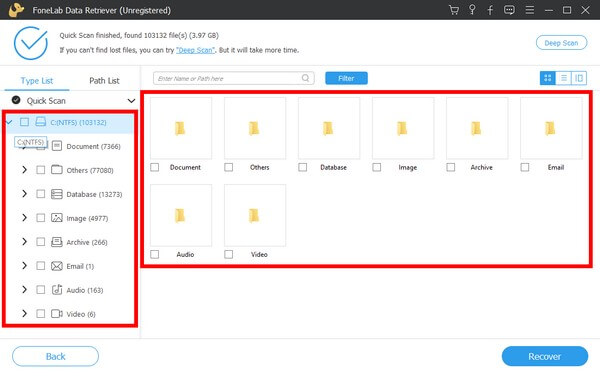This screenshot has width=600, height=379.
Task: Expand the Archive (266) node
Action: click(x=24, y=242)
